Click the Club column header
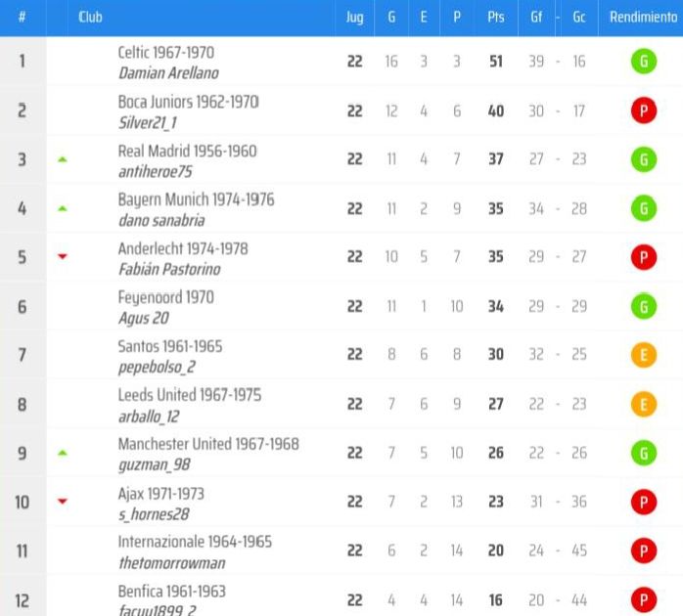This screenshot has height=616, width=683. (x=90, y=17)
